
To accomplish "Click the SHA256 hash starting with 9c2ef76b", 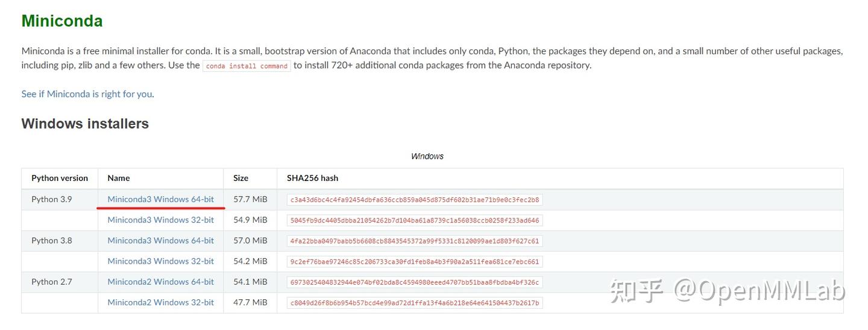I will [x=415, y=262].
